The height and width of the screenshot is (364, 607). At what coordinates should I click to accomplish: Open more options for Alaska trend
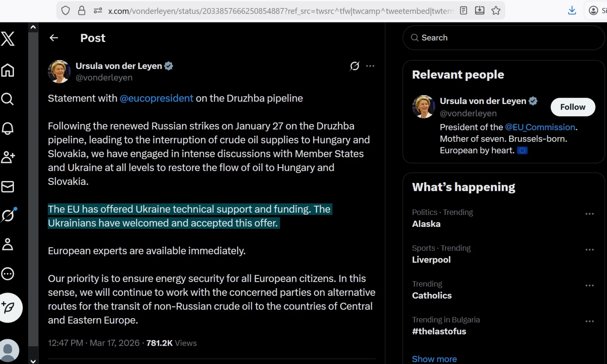coord(589,214)
